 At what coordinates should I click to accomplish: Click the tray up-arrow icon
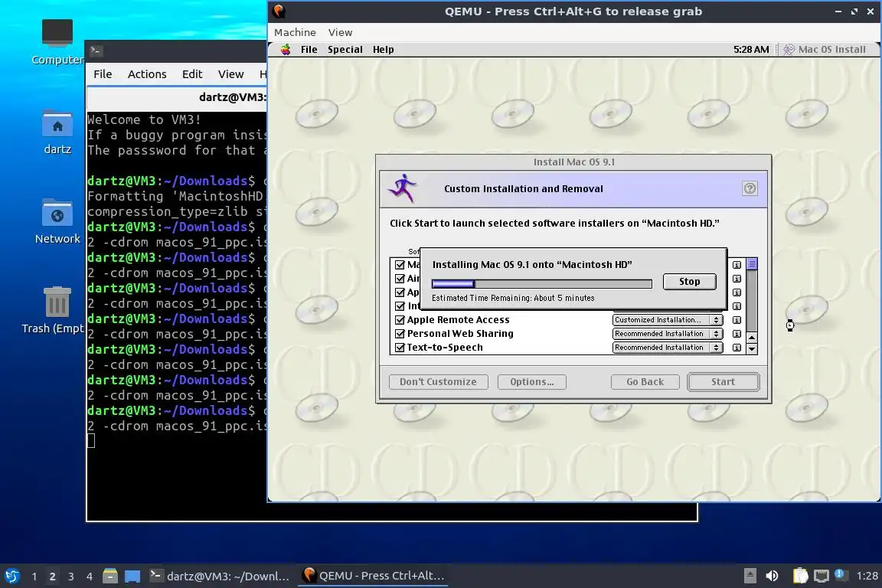point(750,576)
